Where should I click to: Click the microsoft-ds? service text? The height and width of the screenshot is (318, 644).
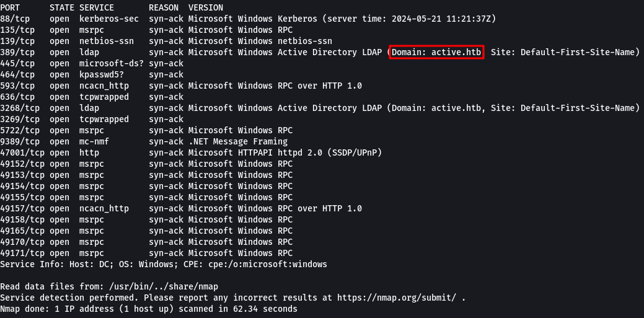[112, 63]
